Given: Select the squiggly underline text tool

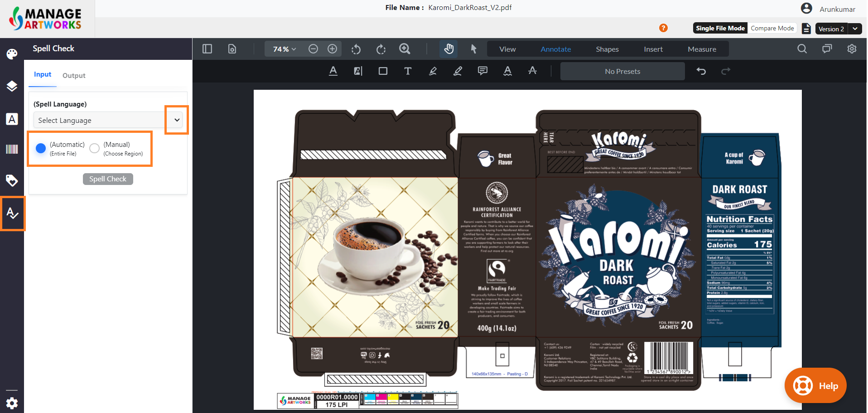Looking at the screenshot, I should (x=507, y=71).
